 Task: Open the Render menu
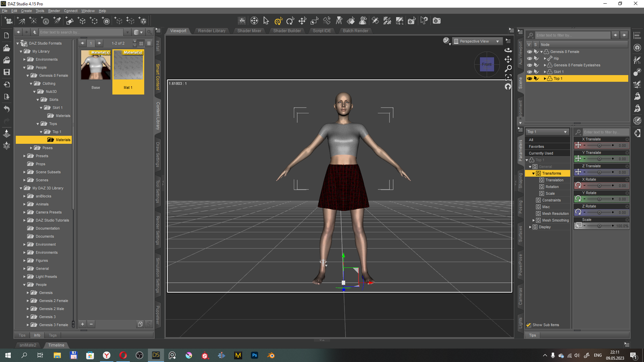(x=54, y=11)
